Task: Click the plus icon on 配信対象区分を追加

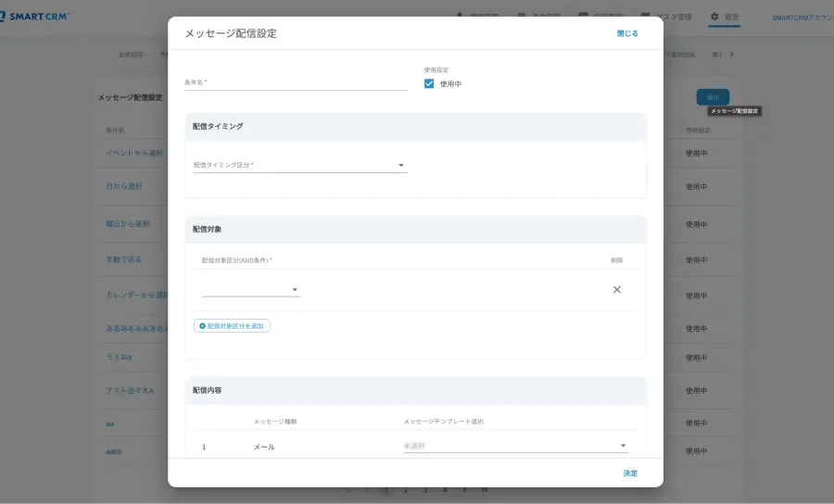Action: click(x=203, y=326)
